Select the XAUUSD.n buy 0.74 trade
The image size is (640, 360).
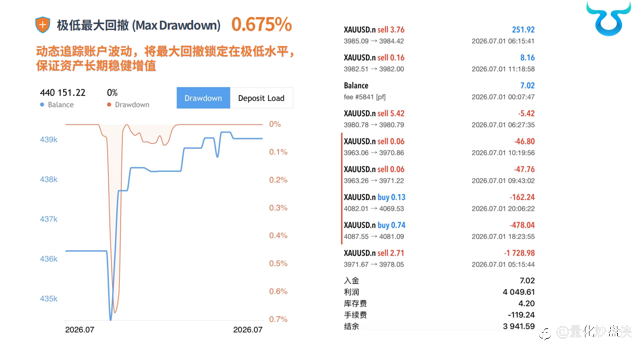tap(439, 231)
